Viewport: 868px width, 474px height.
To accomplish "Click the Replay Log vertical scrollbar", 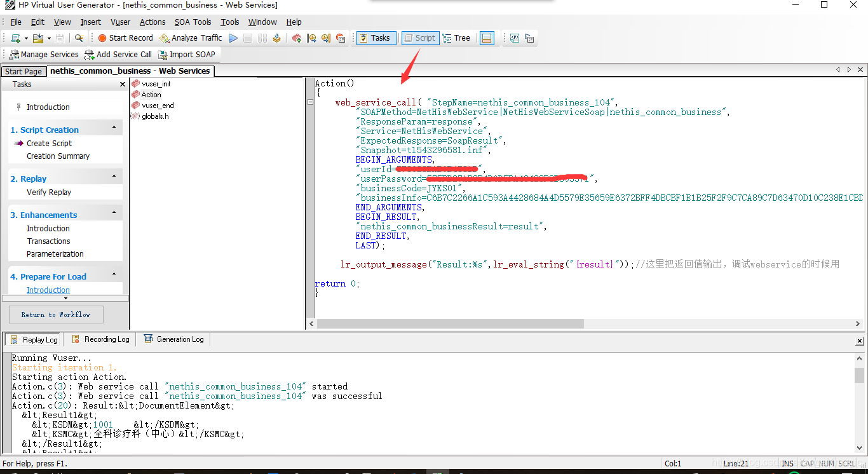I will (x=859, y=375).
